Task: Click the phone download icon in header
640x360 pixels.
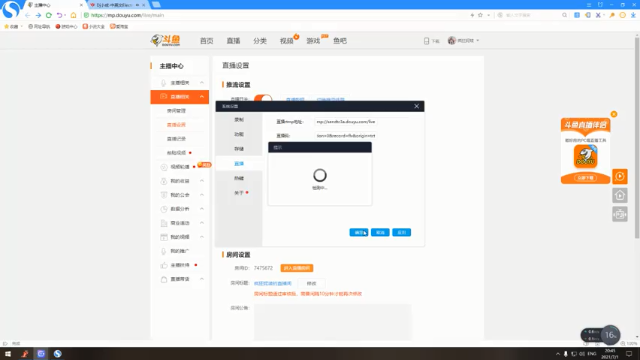Action: pos(427,41)
